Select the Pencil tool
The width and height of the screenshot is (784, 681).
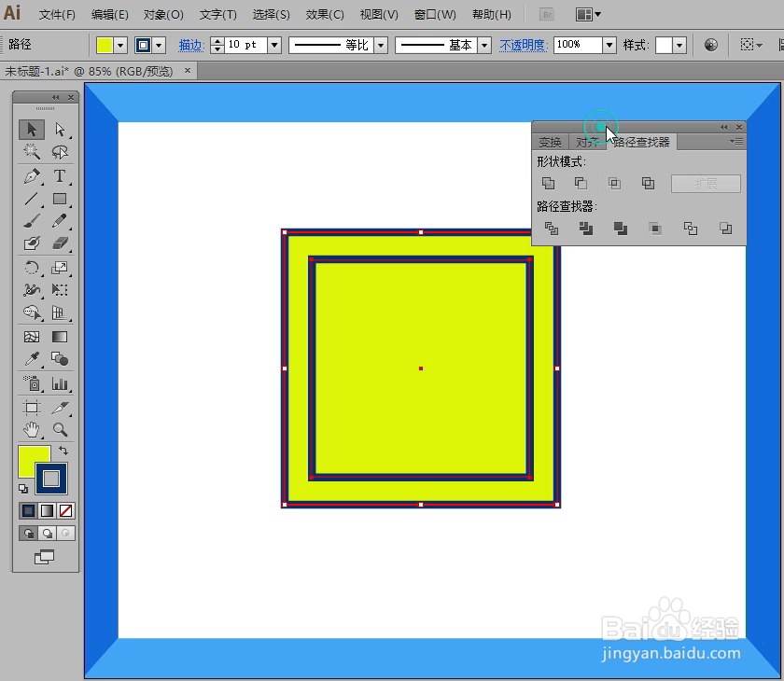(60, 221)
